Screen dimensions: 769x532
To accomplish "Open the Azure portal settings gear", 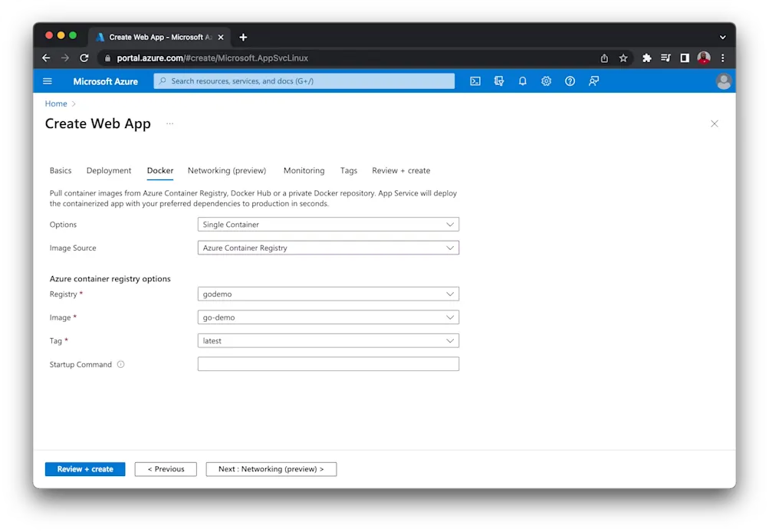I will pyautogui.click(x=546, y=80).
